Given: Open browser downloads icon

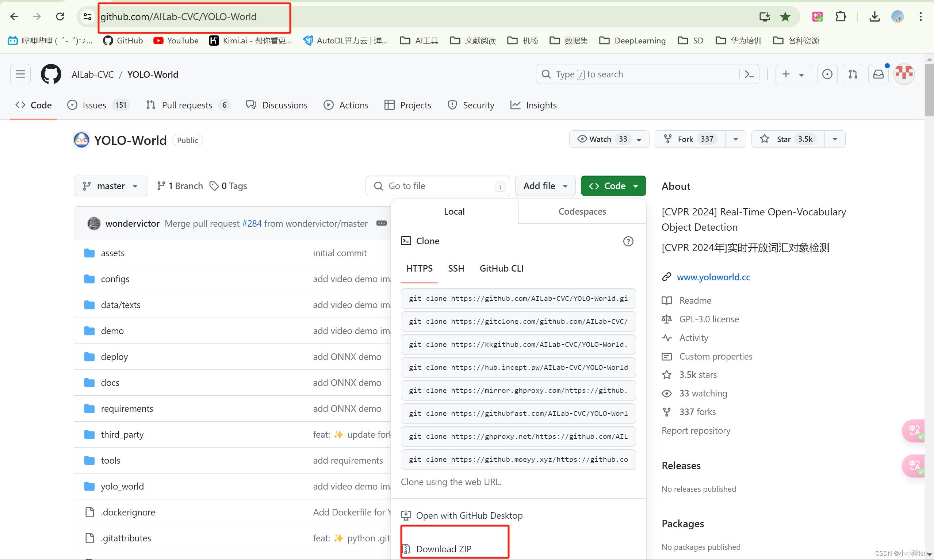Looking at the screenshot, I should tap(874, 16).
